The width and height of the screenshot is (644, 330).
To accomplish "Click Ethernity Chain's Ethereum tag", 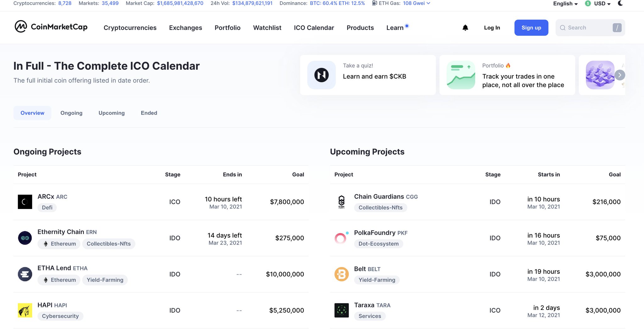I will tap(59, 244).
